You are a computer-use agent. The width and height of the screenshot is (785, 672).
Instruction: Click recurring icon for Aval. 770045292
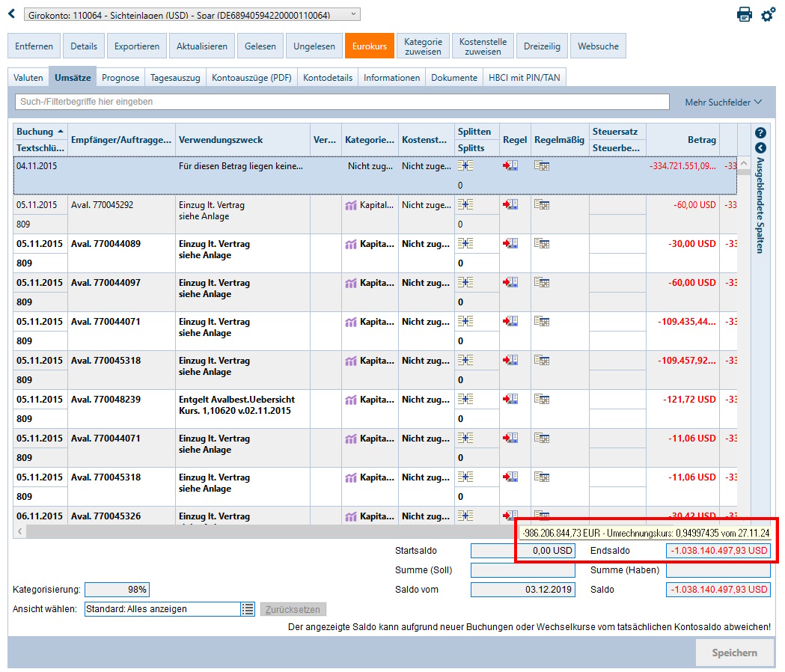(x=542, y=204)
